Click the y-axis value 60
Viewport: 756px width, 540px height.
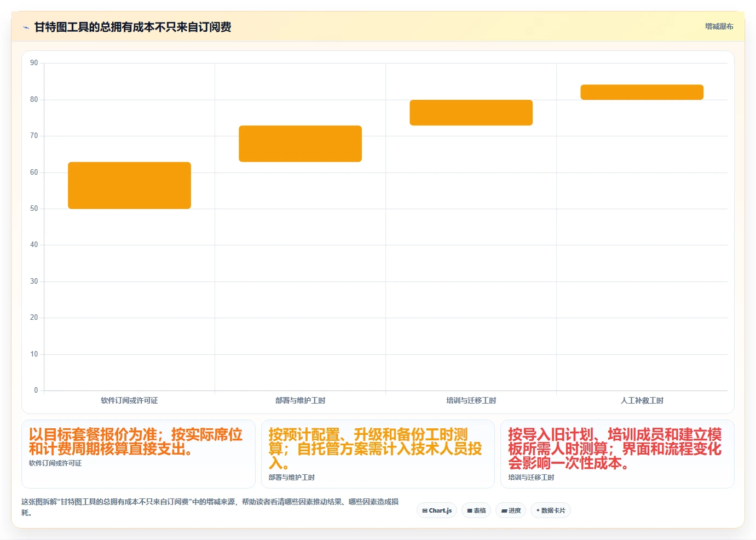pyautogui.click(x=34, y=172)
